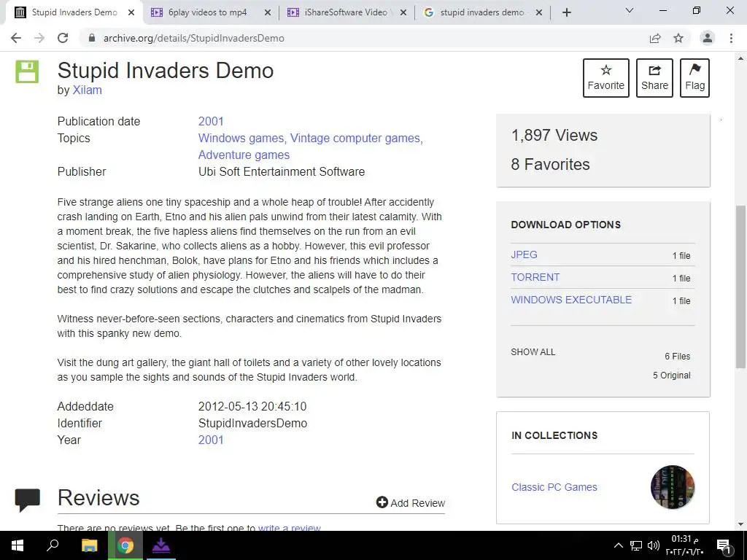This screenshot has height=560, width=747.
Task: Open the tab search chevron
Action: click(630, 10)
